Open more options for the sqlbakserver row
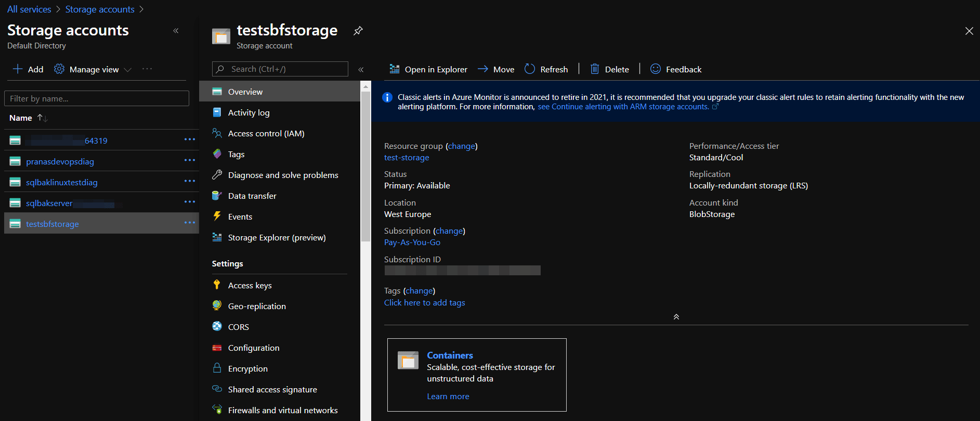Screen dimensions: 980x421 click(x=190, y=202)
